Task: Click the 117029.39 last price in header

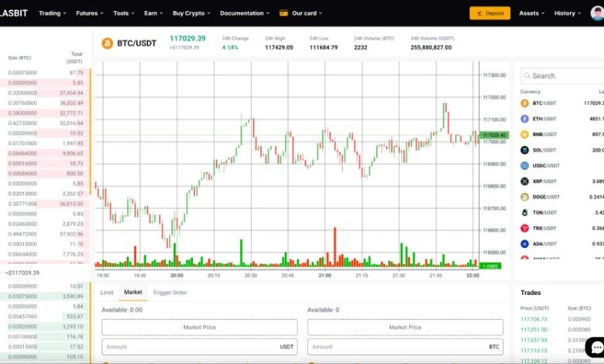Action: click(x=187, y=39)
